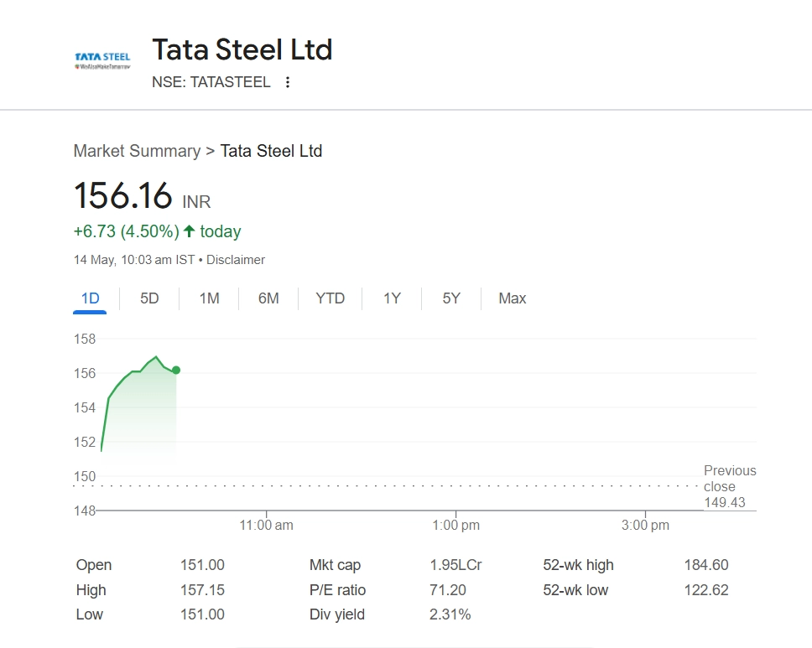Image resolution: width=812 pixels, height=648 pixels.
Task: Click the Tata Steel logo
Action: click(102, 60)
